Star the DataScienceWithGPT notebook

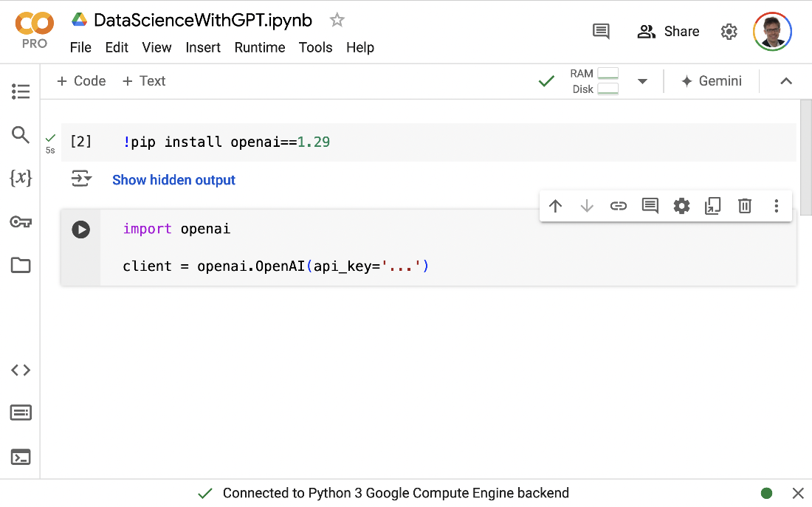(x=337, y=20)
